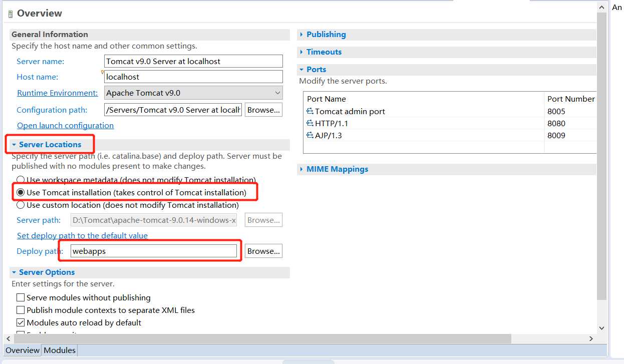Click Open launch configuration link

tap(65, 125)
